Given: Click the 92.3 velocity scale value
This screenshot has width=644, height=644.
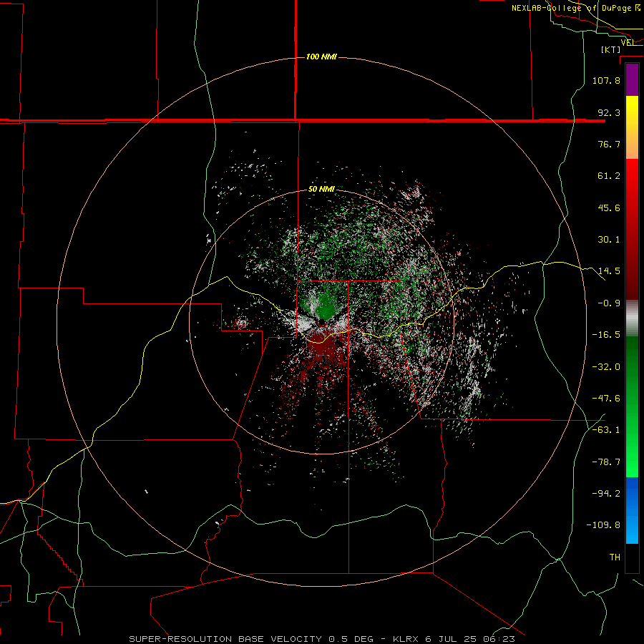Looking at the screenshot, I should coord(609,112).
